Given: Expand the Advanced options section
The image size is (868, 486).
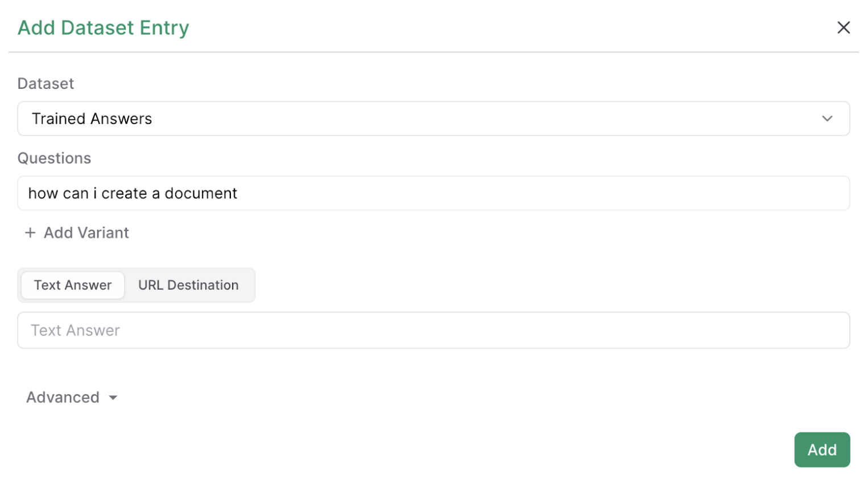Looking at the screenshot, I should click(72, 397).
